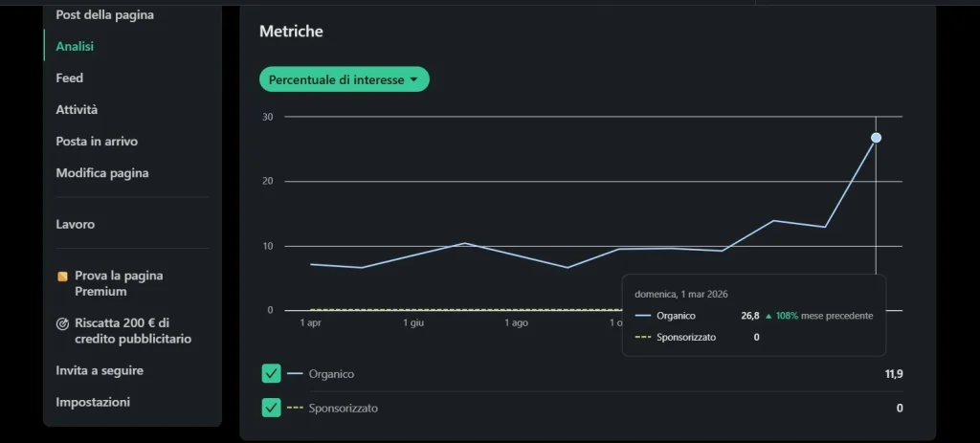Image resolution: width=980 pixels, height=443 pixels.
Task: Select Modifica pagina
Action: pyautogui.click(x=102, y=173)
